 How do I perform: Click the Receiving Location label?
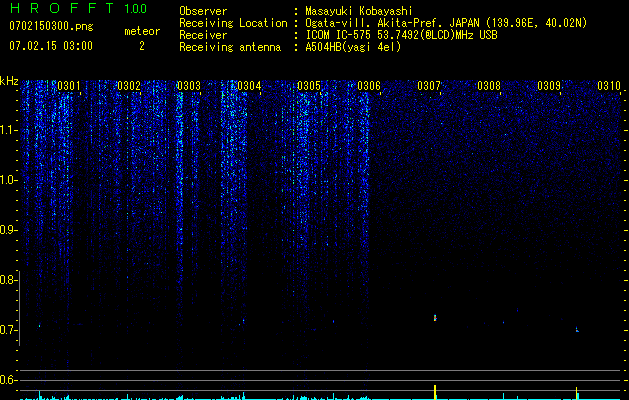[x=233, y=23]
